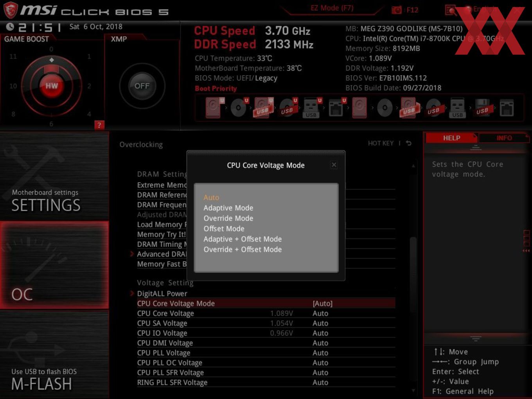Viewport: 532px width, 399px height.
Task: Open the OC overclocking section
Action: click(x=54, y=265)
